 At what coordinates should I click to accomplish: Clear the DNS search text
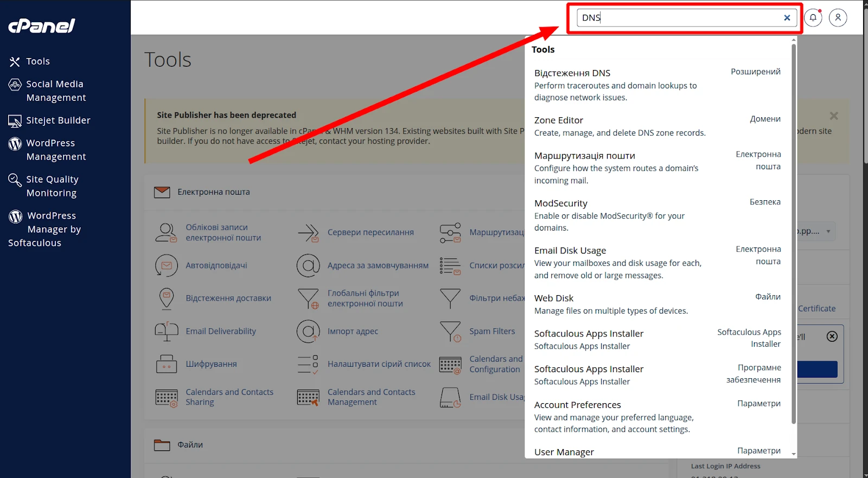(787, 18)
